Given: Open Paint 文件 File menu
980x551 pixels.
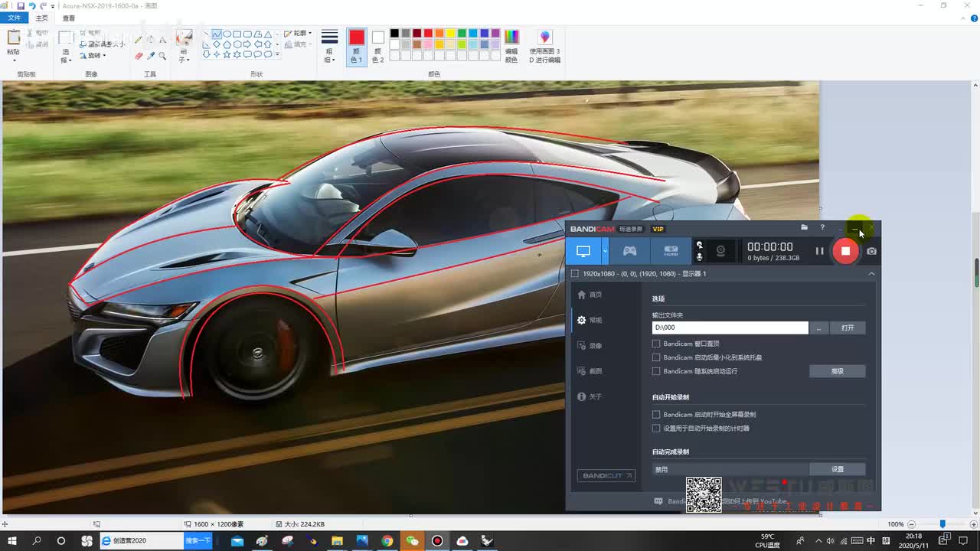Looking at the screenshot, I should coord(14,18).
